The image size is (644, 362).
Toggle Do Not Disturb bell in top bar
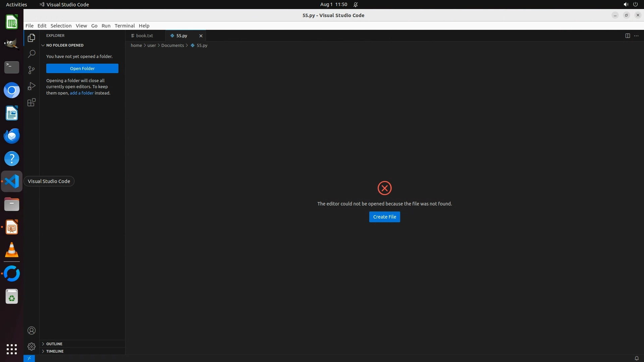coord(356,4)
